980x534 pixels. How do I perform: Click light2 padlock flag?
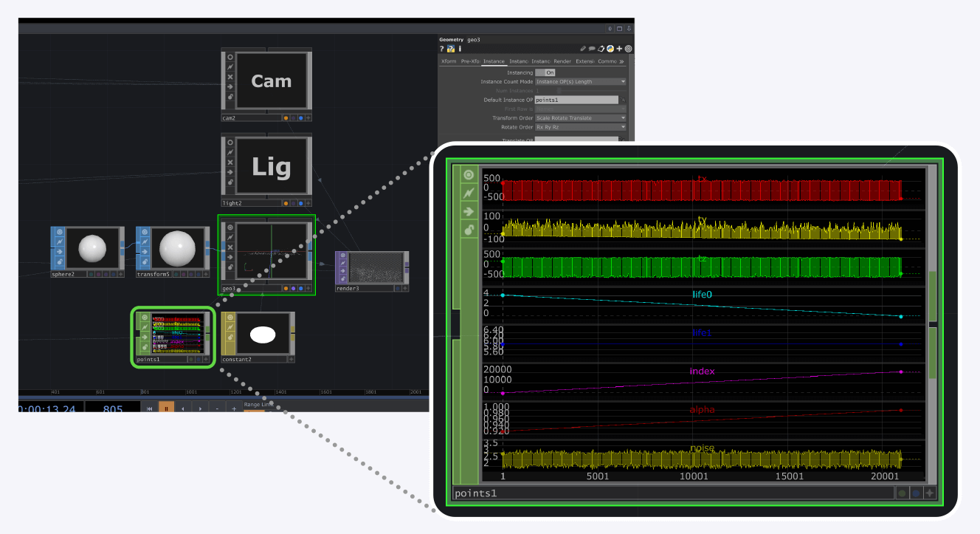230,182
